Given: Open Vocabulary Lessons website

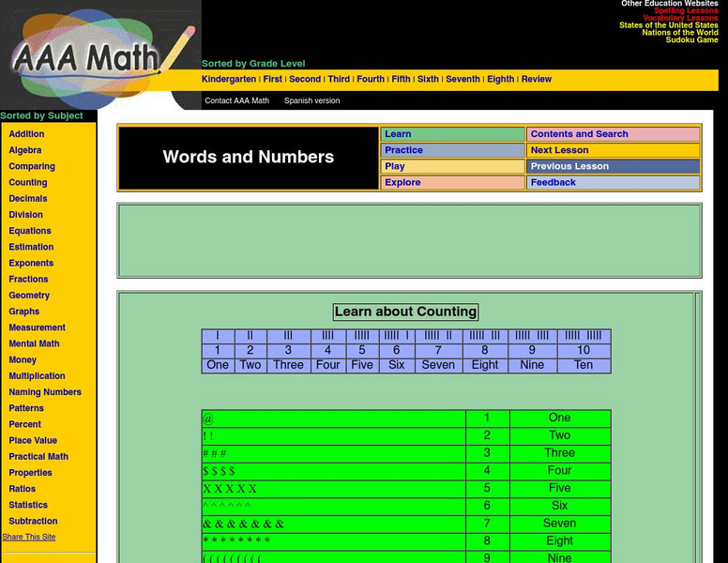Looking at the screenshot, I should tap(680, 18).
